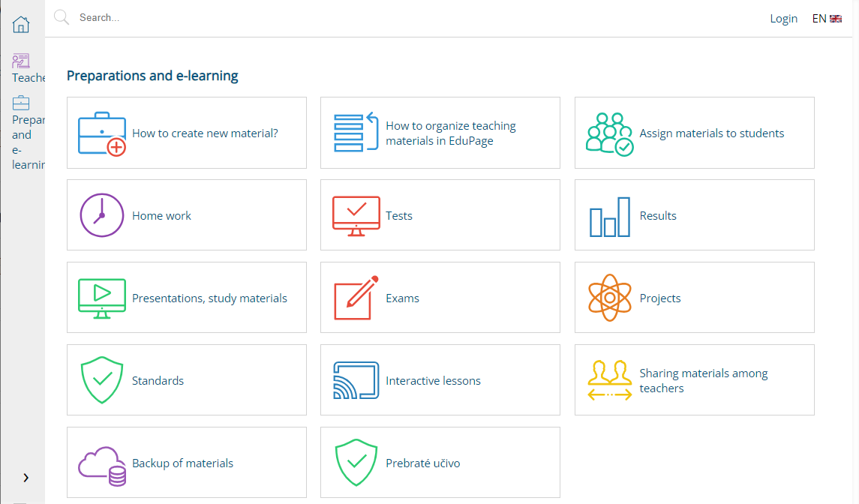859x504 pixels.
Task: Expand the sidebar with the chevron arrow
Action: pyautogui.click(x=26, y=478)
